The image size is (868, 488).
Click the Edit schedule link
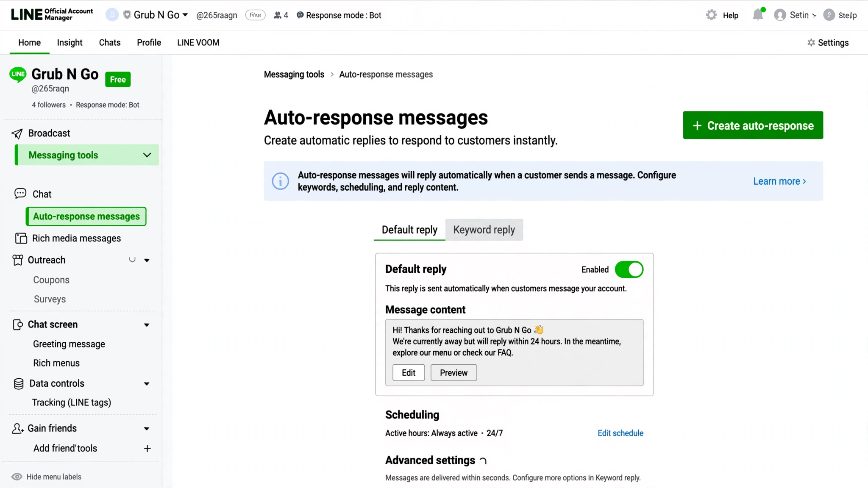point(620,433)
